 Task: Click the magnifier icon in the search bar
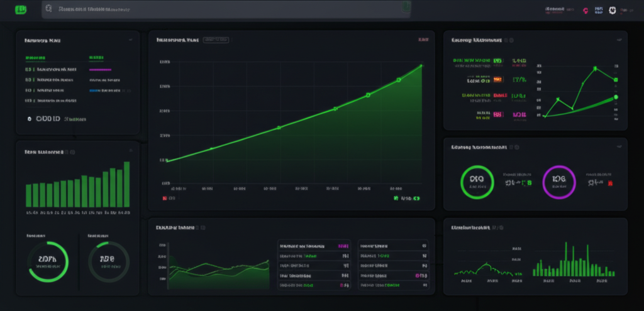pos(48,9)
